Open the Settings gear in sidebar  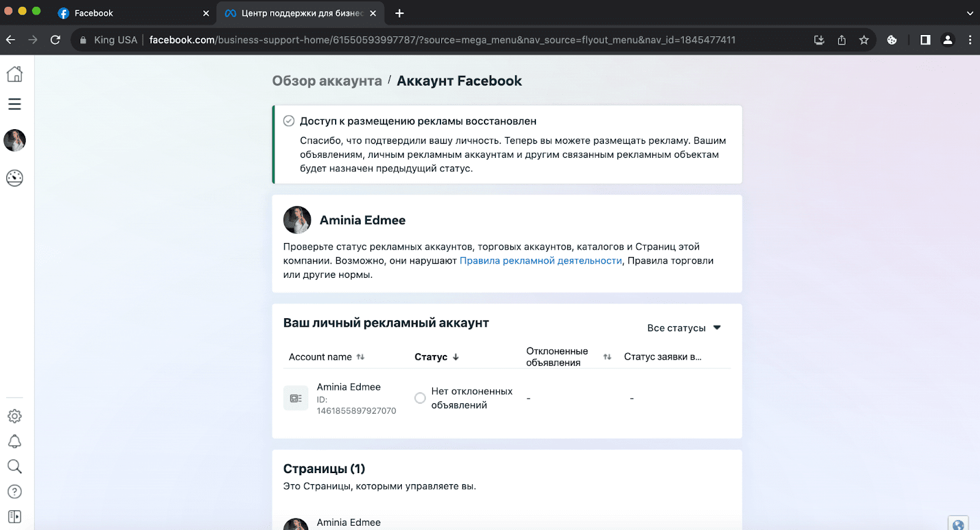pyautogui.click(x=15, y=416)
